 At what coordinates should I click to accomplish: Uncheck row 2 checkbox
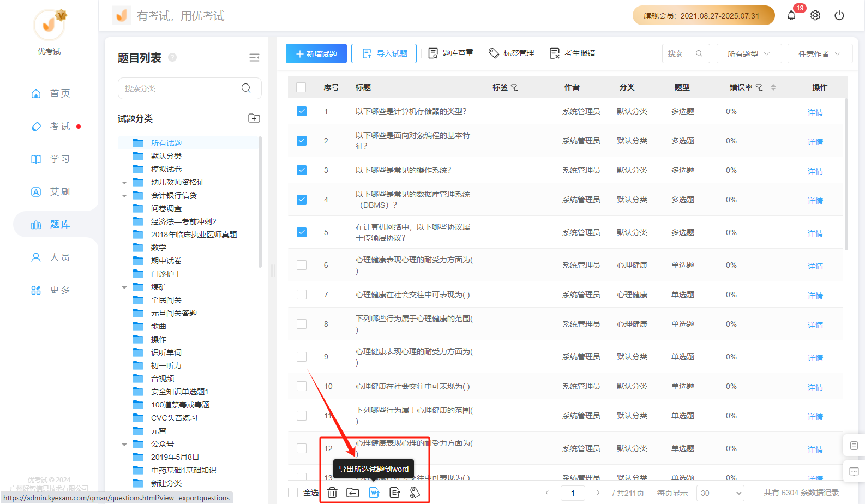click(x=302, y=141)
